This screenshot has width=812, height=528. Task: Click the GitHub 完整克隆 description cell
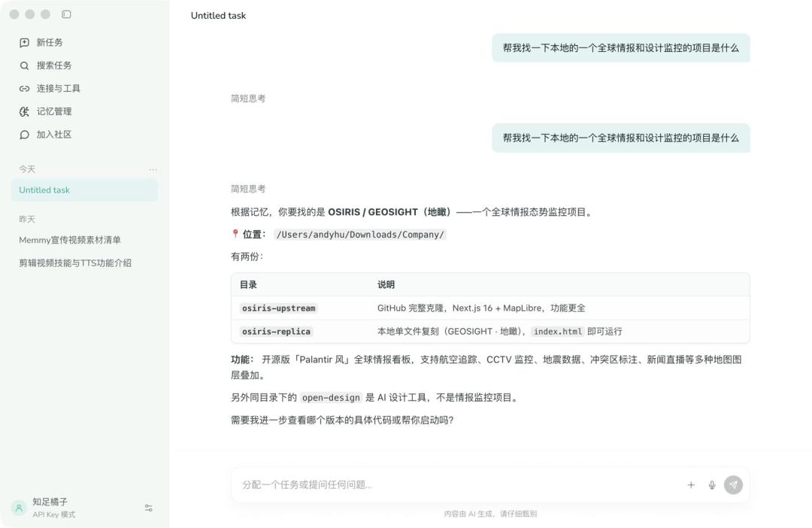[x=481, y=308]
